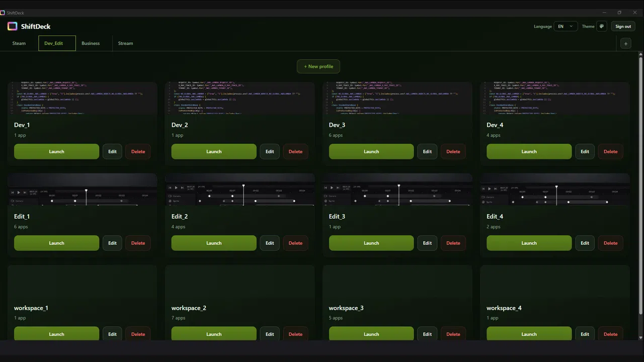Delete the workspace_4 profile
Screen dimensions: 644x362
pyautogui.click(x=610, y=333)
